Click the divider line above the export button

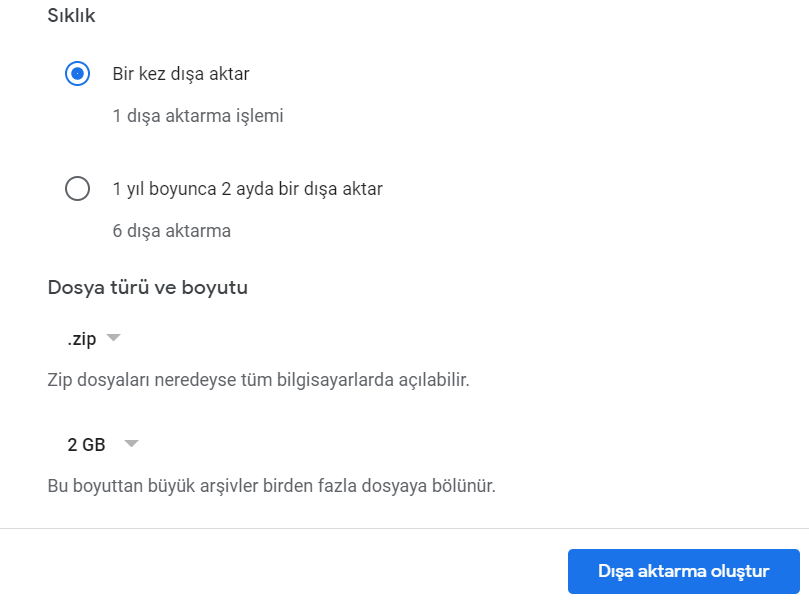click(x=404, y=528)
